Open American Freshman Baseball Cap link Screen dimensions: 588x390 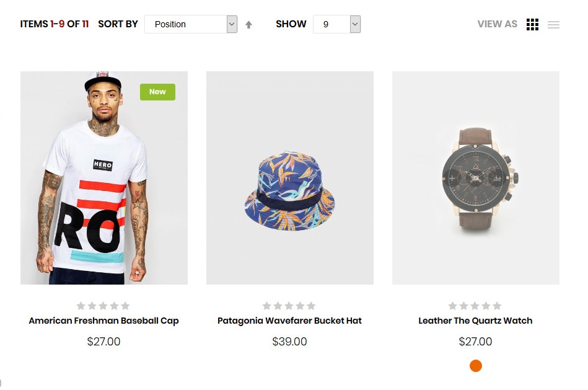tap(103, 321)
